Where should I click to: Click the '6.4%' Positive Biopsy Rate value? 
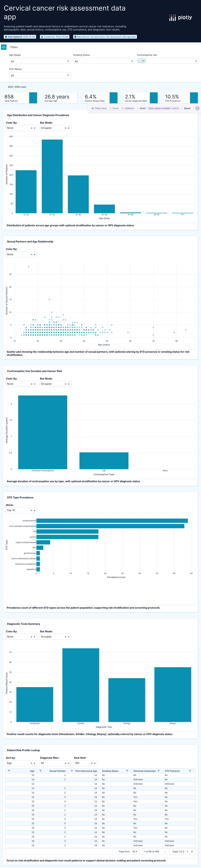coord(90,97)
